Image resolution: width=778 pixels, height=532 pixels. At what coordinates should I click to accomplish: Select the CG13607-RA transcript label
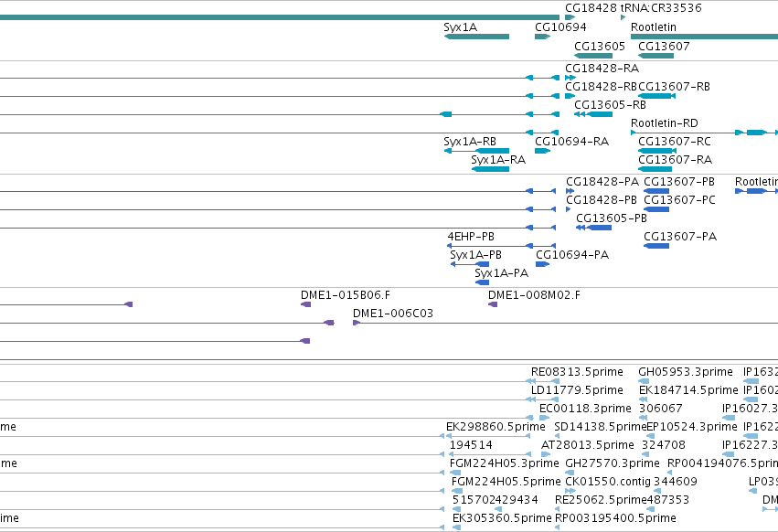tap(675, 160)
